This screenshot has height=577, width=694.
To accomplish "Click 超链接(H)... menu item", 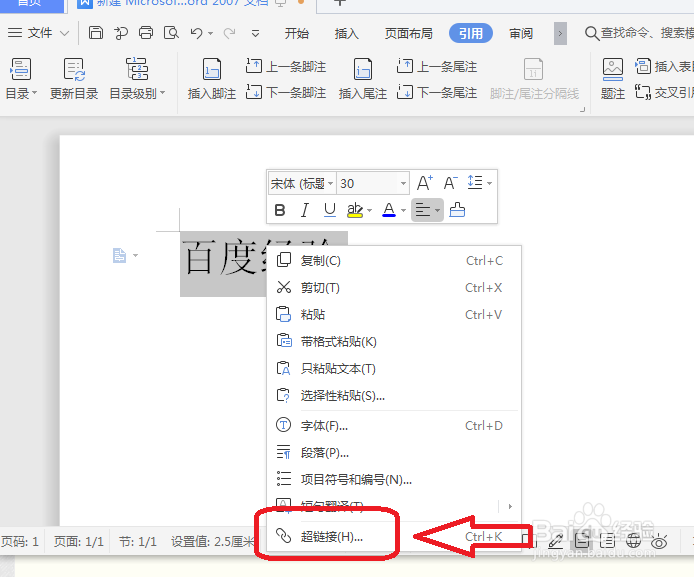I will [394, 537].
